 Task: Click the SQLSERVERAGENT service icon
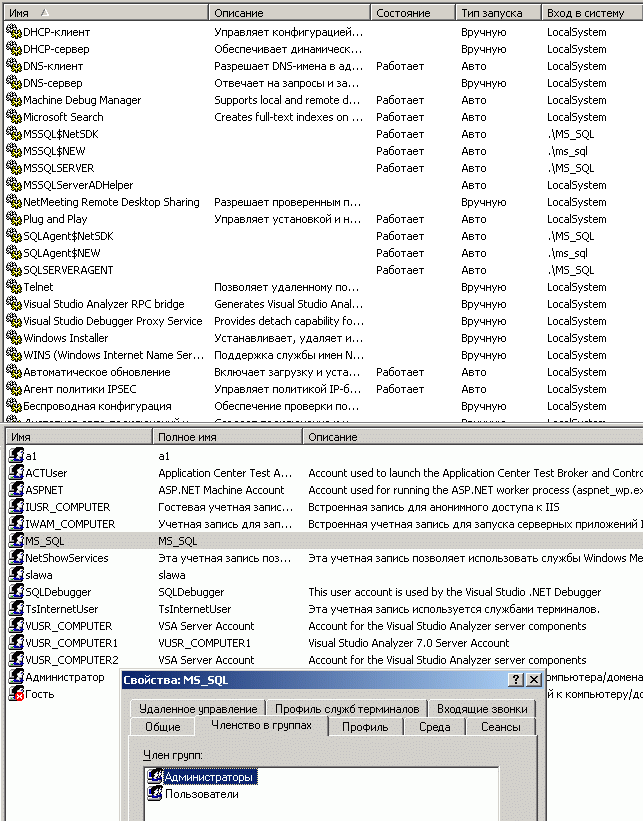pyautogui.click(x=14, y=270)
